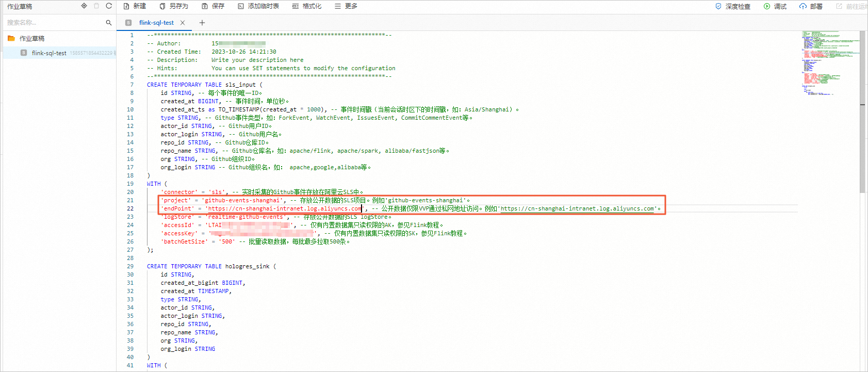Start 调试 debug run
Image resolution: width=868 pixels, height=372 pixels.
775,7
